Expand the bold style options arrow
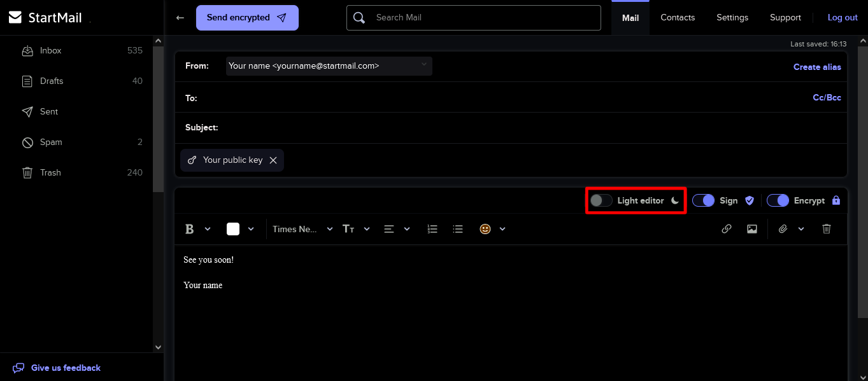 pos(208,229)
